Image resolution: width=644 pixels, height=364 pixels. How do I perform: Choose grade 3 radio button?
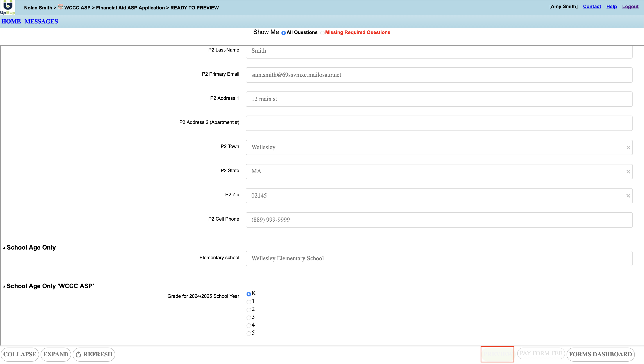[x=249, y=318]
